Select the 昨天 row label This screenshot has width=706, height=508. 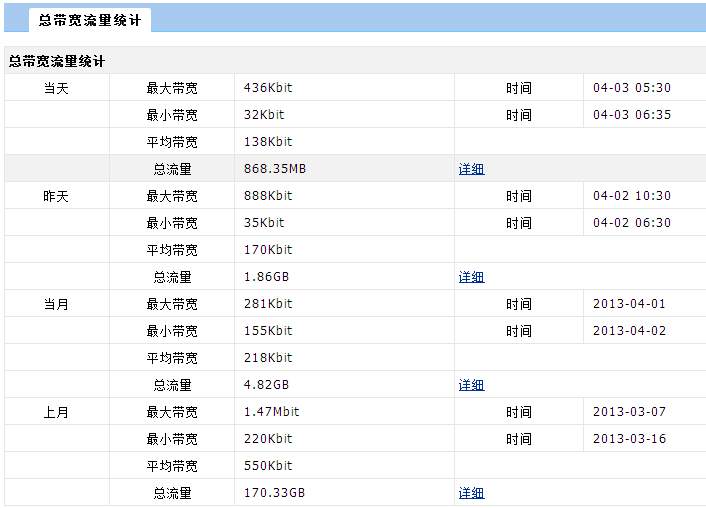[x=56, y=196]
